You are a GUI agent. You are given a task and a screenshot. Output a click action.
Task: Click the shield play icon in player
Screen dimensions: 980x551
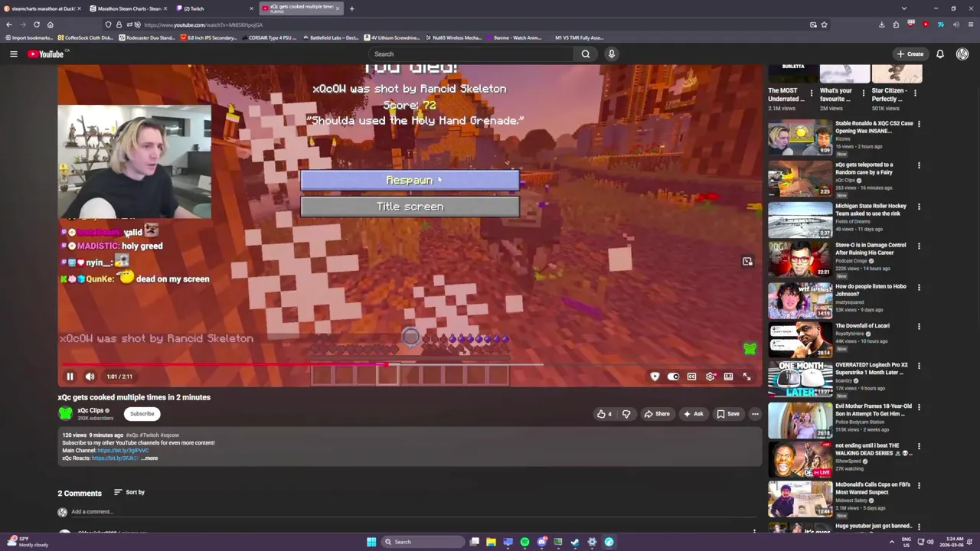click(655, 377)
